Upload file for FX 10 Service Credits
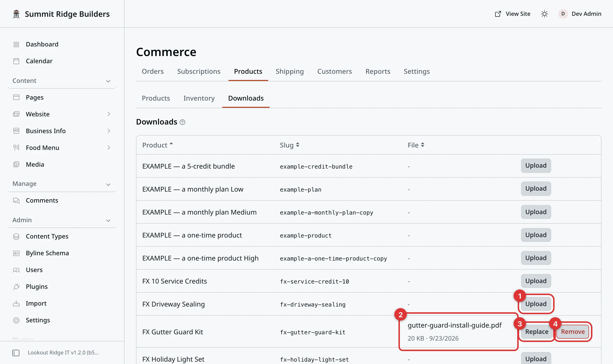This screenshot has height=364, width=613. (x=536, y=281)
